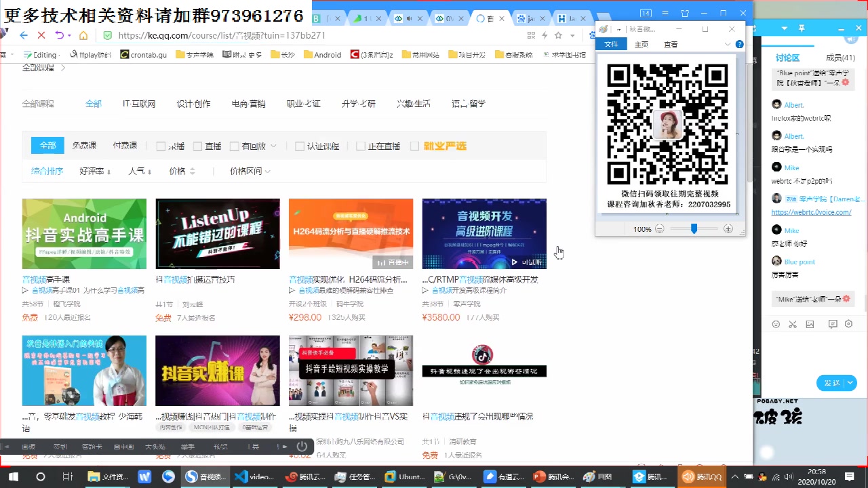This screenshot has width=868, height=488.
Task: Click the scissors screenshot icon in chat
Action: point(793,325)
